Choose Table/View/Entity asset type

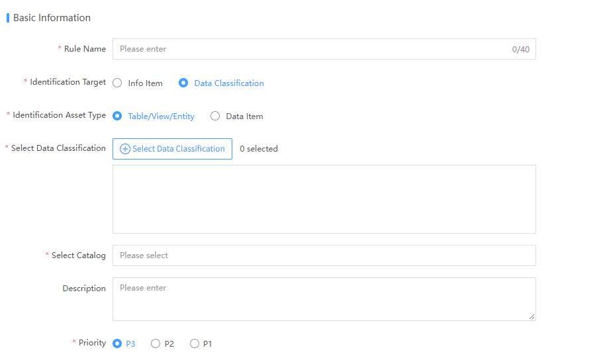point(117,116)
